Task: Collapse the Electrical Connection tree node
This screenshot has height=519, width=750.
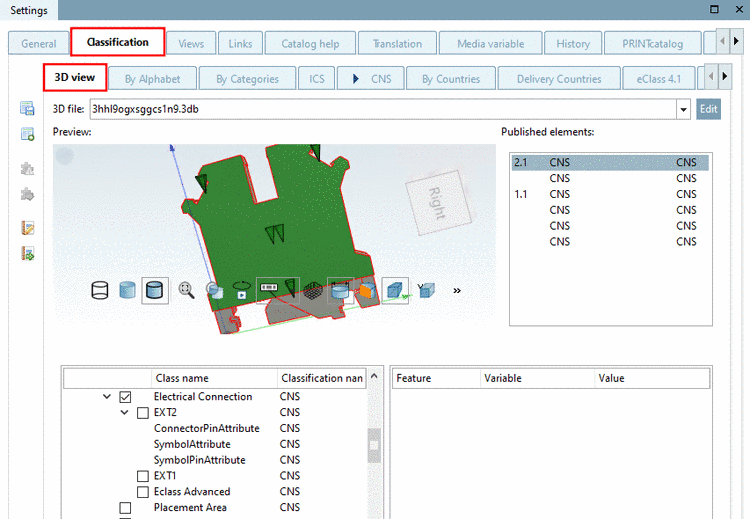Action: pos(107,397)
